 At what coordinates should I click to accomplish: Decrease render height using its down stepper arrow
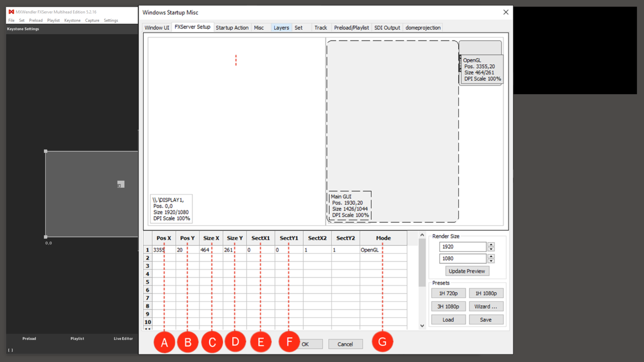pos(491,261)
